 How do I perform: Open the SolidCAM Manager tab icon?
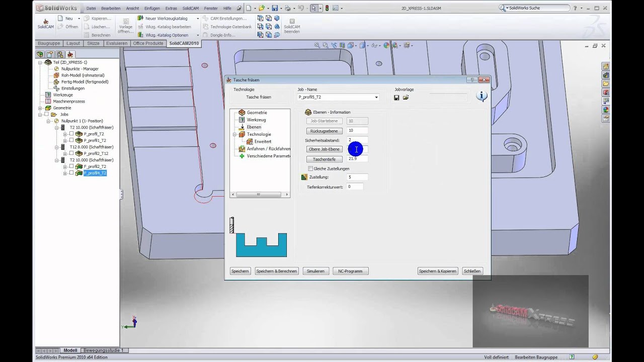click(x=70, y=54)
